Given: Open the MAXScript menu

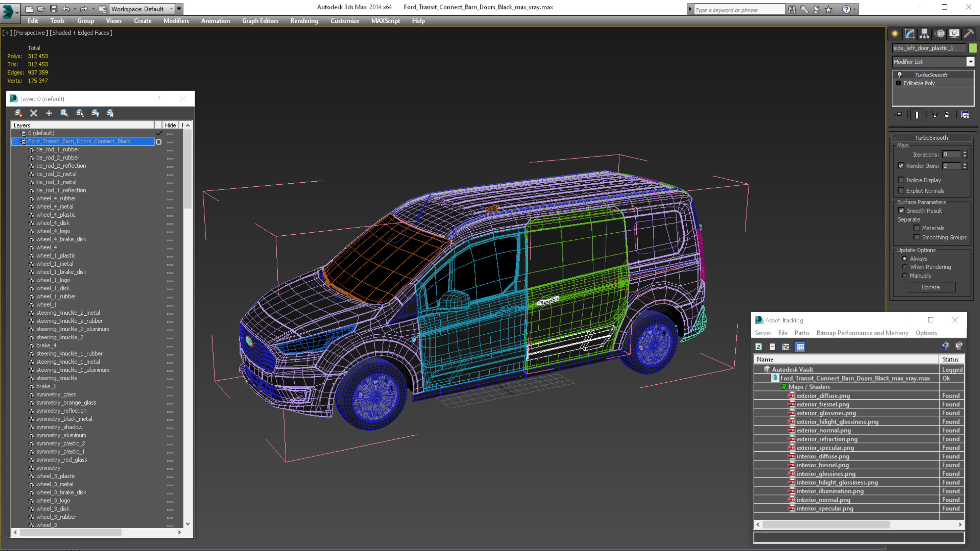Looking at the screenshot, I should pyautogui.click(x=386, y=21).
